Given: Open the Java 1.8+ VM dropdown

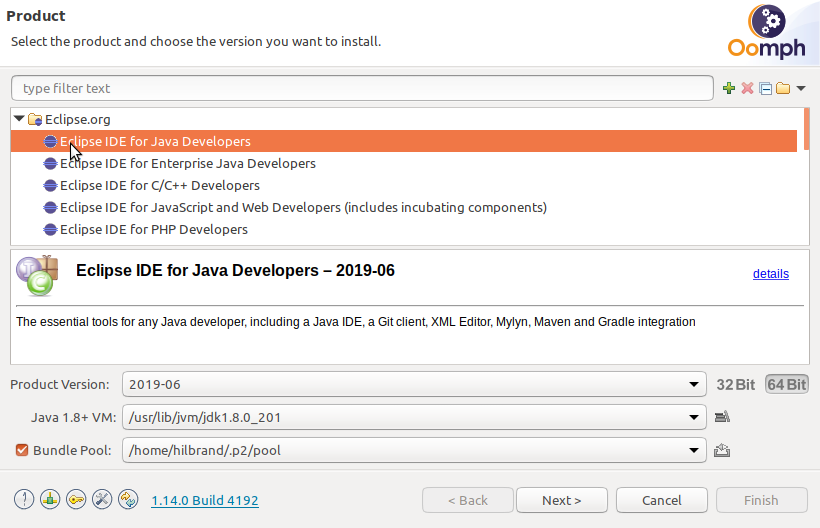Looking at the screenshot, I should pyautogui.click(x=414, y=417).
